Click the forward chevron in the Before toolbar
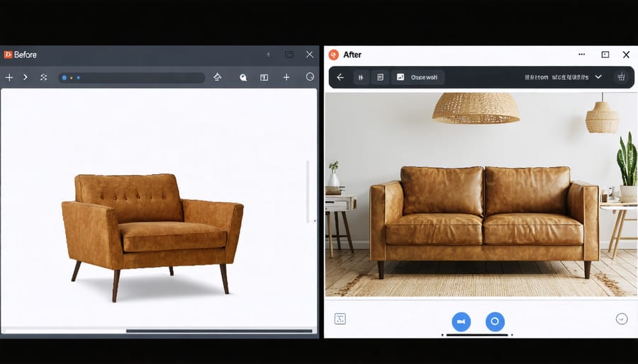The image size is (638, 364). tap(26, 77)
